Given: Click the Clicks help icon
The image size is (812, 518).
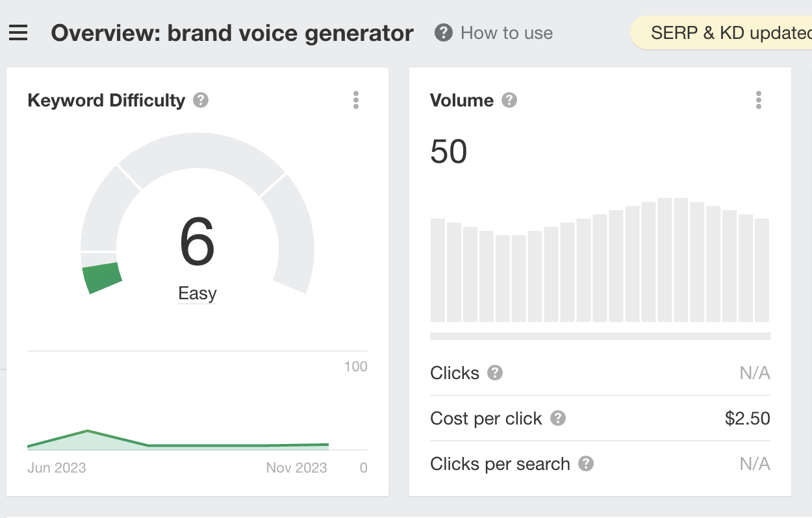Looking at the screenshot, I should [x=495, y=373].
